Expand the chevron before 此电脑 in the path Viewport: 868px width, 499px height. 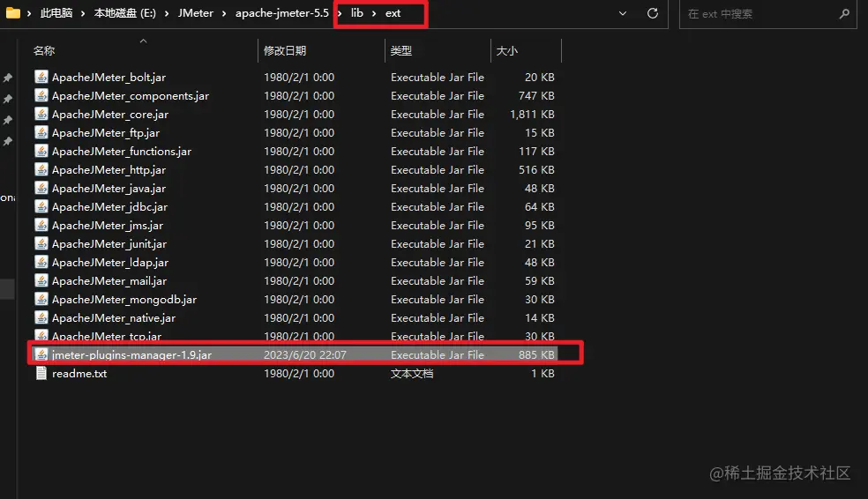click(29, 13)
